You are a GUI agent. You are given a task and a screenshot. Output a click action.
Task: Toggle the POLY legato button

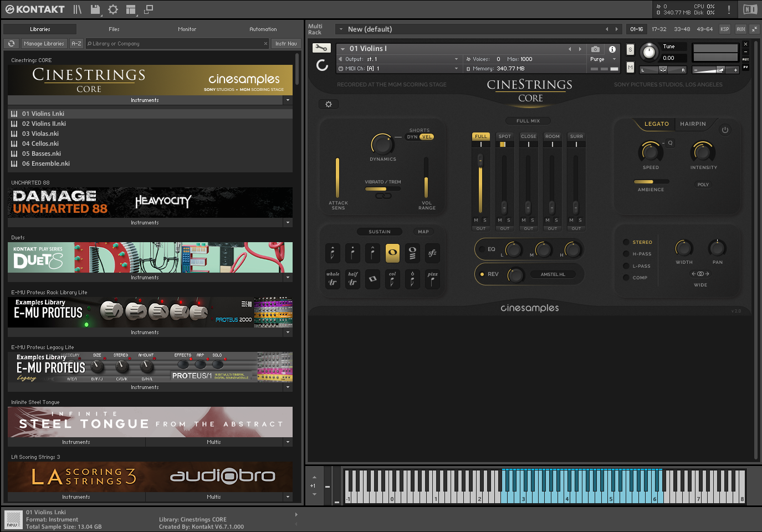(x=703, y=185)
